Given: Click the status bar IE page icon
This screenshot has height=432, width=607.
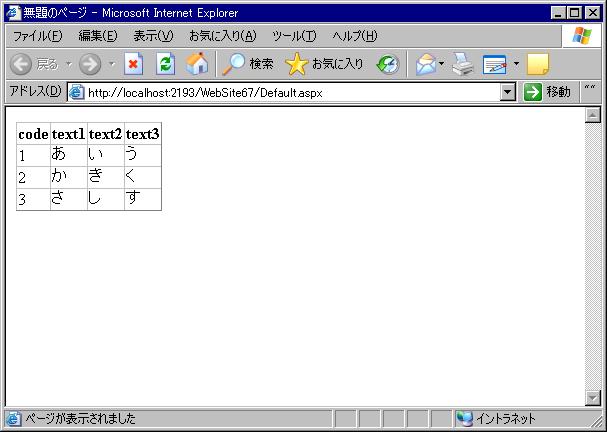Looking at the screenshot, I should pos(13,419).
